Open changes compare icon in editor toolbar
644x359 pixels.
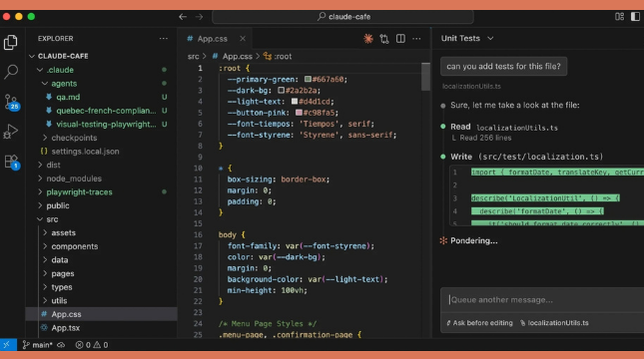click(384, 39)
